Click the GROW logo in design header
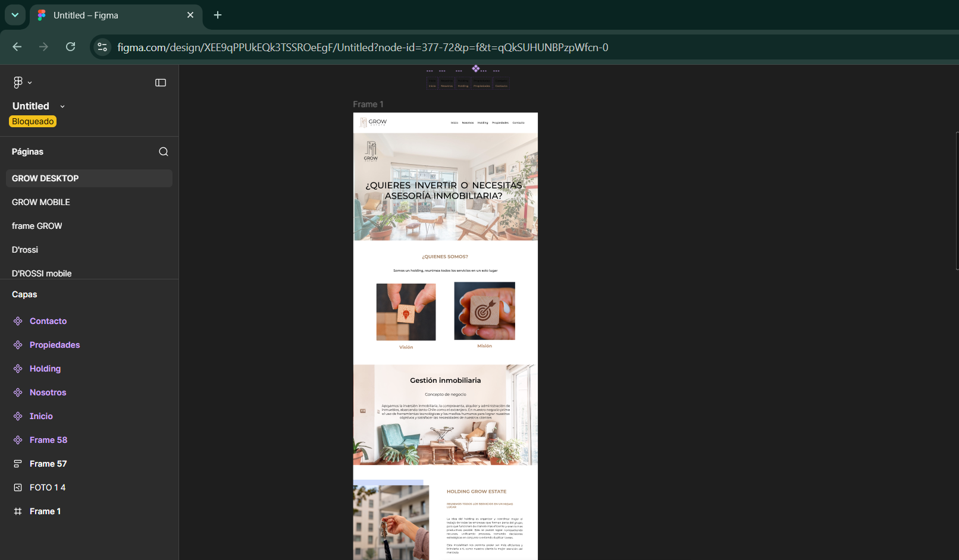The width and height of the screenshot is (959, 560). (x=373, y=122)
